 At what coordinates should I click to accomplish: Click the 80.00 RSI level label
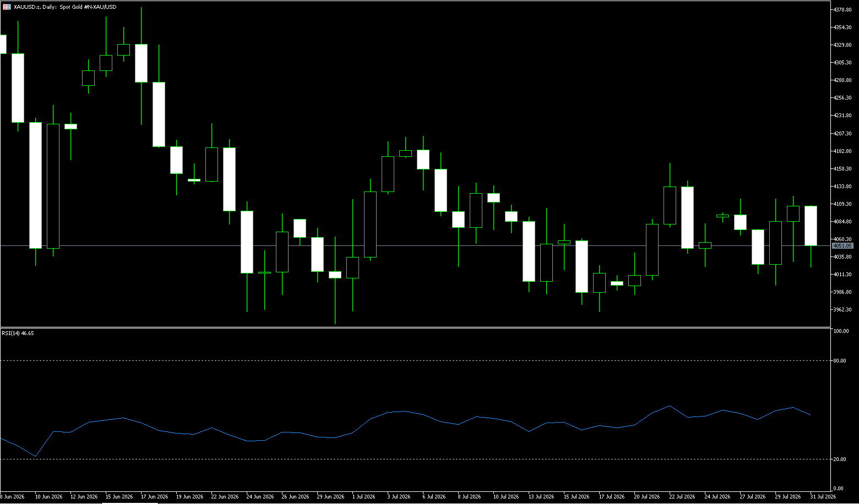click(x=840, y=361)
